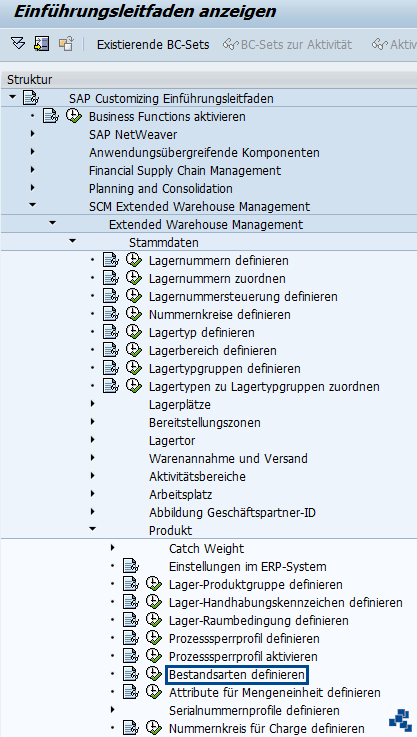Click the position-on-entry toolbar icon

pos(41,44)
